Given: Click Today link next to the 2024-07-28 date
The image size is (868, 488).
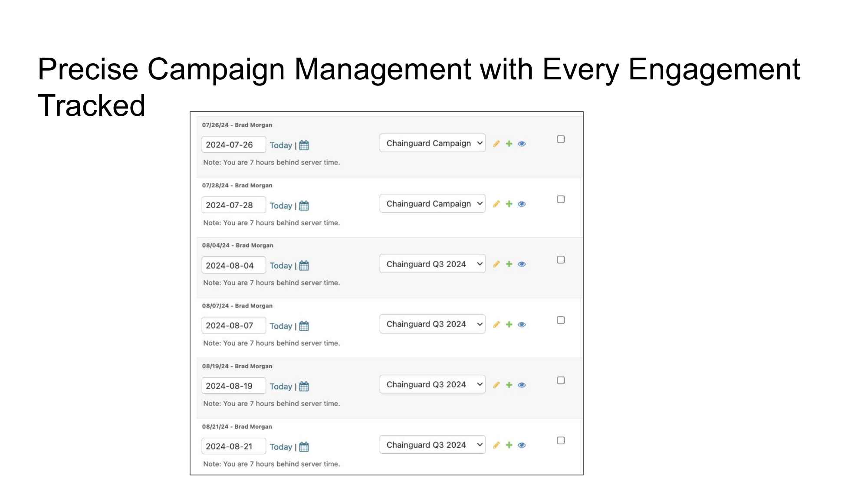Looking at the screenshot, I should [x=281, y=206].
